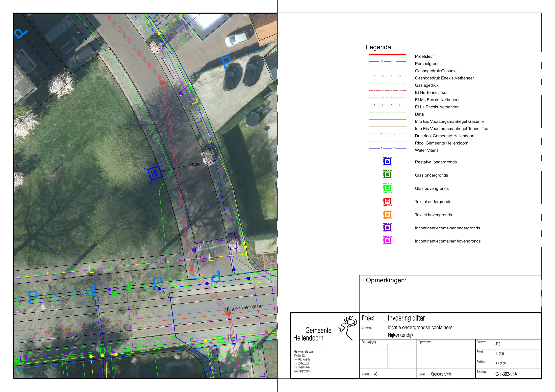Image resolution: width=555 pixels, height=392 pixels.
Task: Click the orange Gasunie Voorzorgsmaatregel legend line
Action: [x=387, y=119]
